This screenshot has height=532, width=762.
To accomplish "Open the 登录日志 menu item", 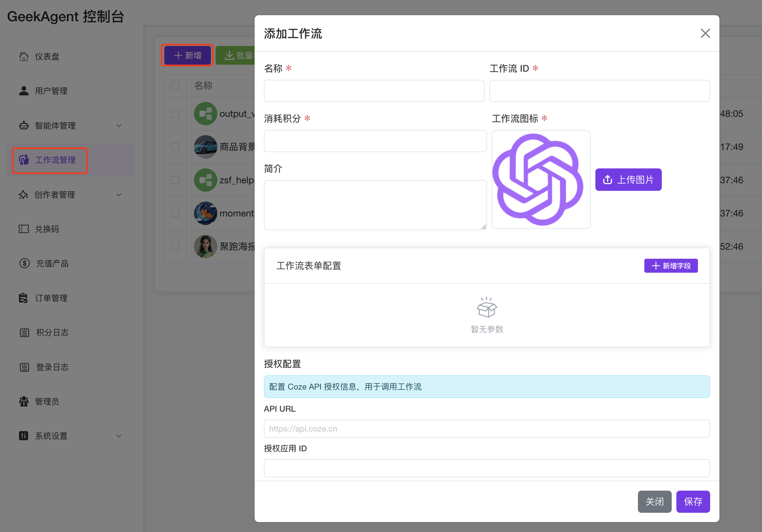I will (x=52, y=367).
